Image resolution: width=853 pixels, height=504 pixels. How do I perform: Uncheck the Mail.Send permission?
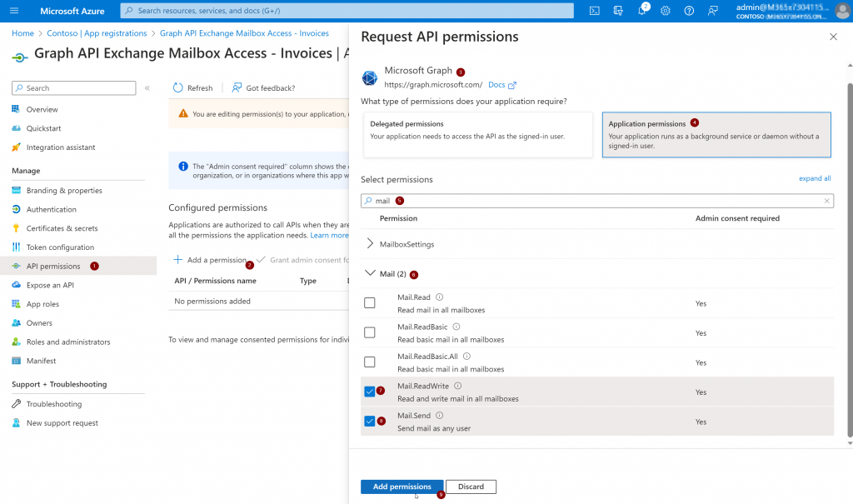tap(370, 421)
